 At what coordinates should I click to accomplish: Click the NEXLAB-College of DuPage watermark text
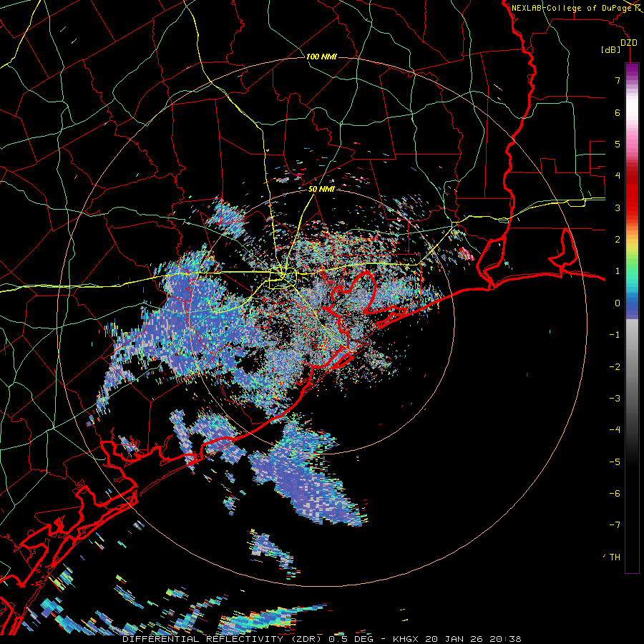click(x=571, y=8)
